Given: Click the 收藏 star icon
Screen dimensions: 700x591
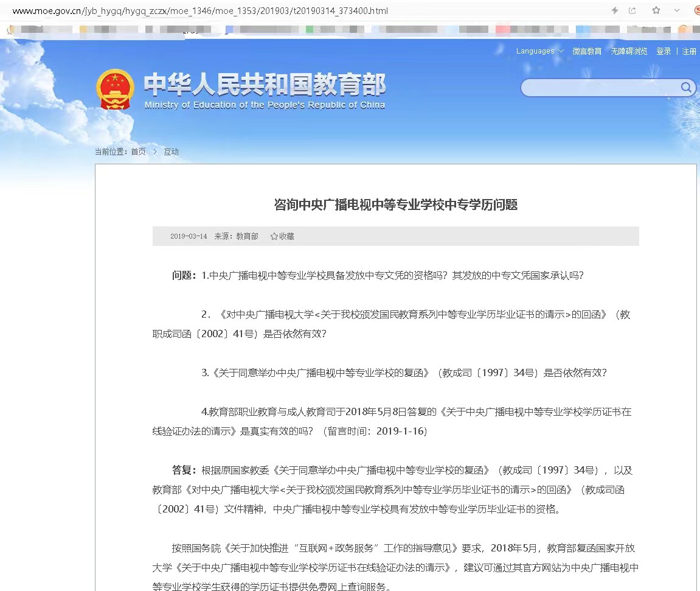Looking at the screenshot, I should (274, 236).
